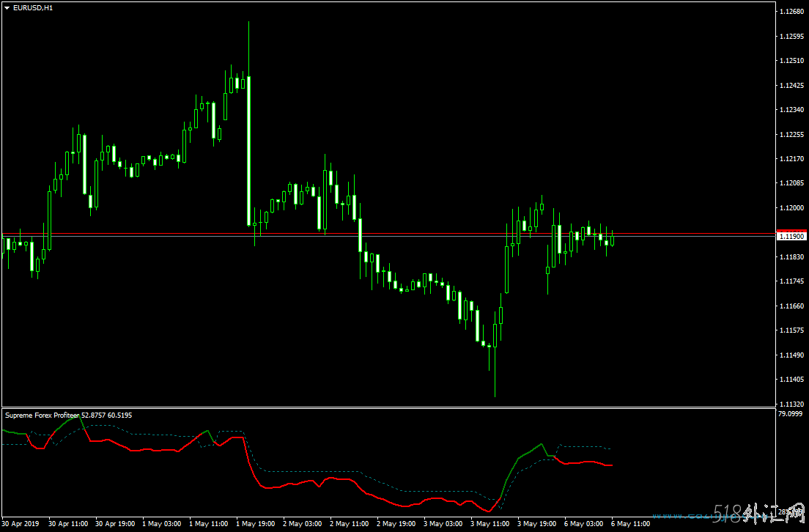Image resolution: width=809 pixels, height=532 pixels.
Task: Click price level 1.11745 on axis
Action: 792,281
